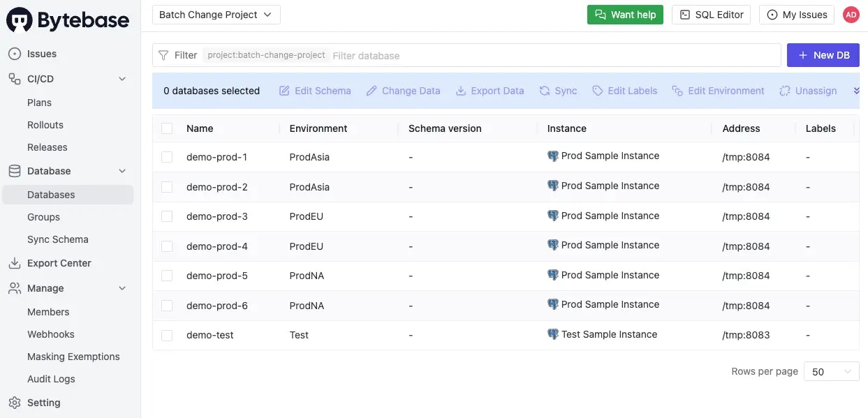This screenshot has width=868, height=418.
Task: Open the SQL Editor button
Action: click(712, 15)
